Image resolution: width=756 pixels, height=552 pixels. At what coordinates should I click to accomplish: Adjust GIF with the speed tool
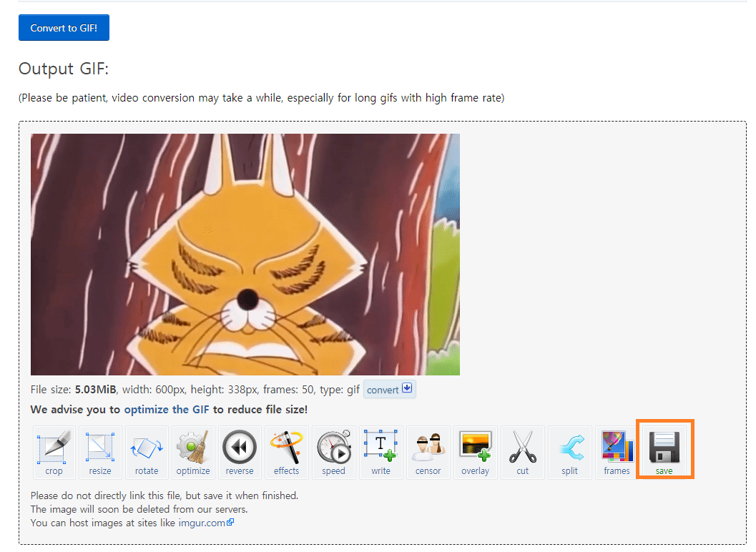click(x=333, y=452)
